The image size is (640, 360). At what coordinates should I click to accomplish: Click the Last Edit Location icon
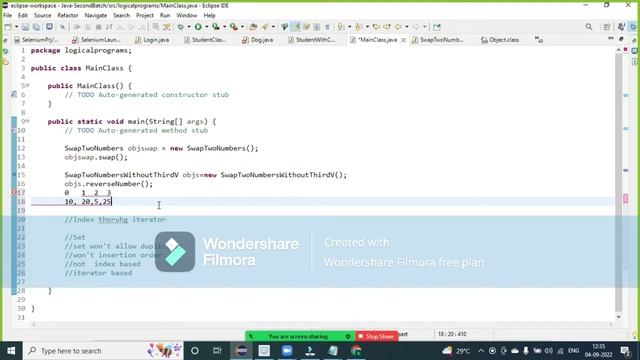point(376,27)
